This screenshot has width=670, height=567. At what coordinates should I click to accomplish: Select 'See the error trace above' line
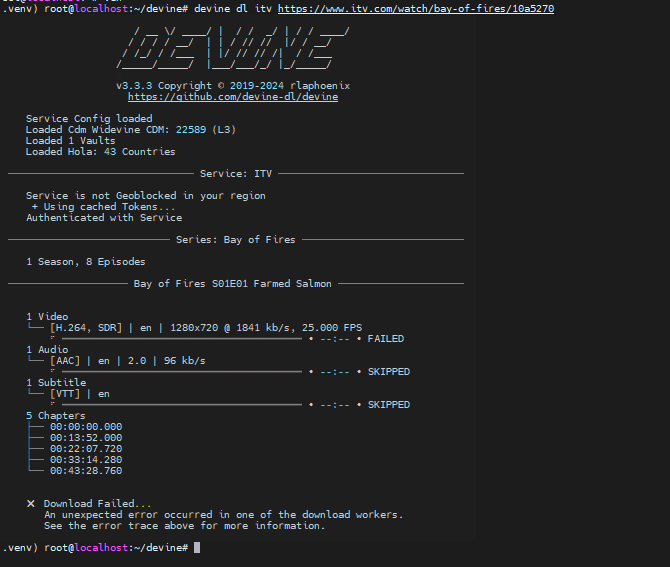click(184, 526)
